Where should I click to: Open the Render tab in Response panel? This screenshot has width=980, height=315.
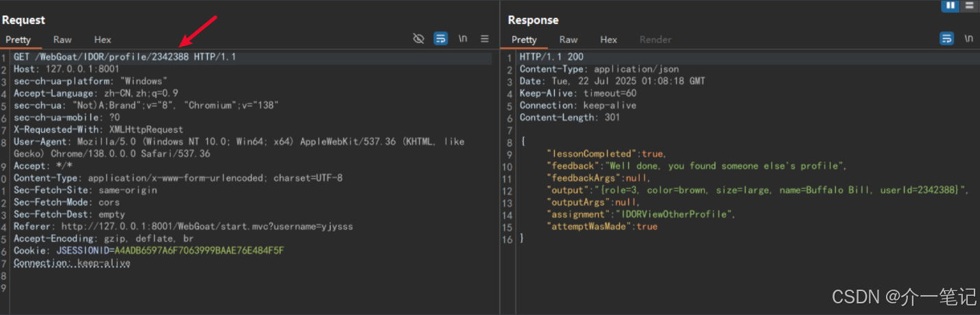tap(656, 40)
